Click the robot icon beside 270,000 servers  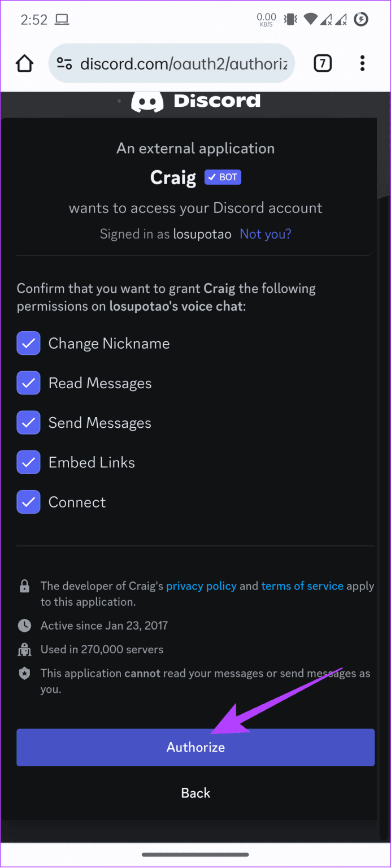pyautogui.click(x=24, y=649)
